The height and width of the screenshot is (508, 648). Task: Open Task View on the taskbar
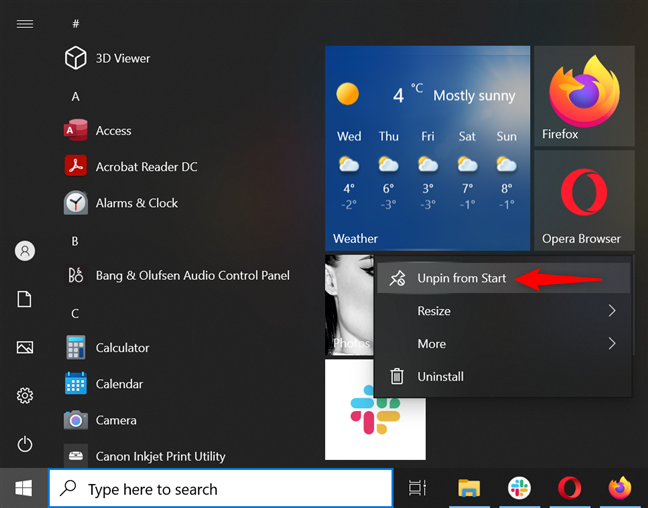(417, 488)
